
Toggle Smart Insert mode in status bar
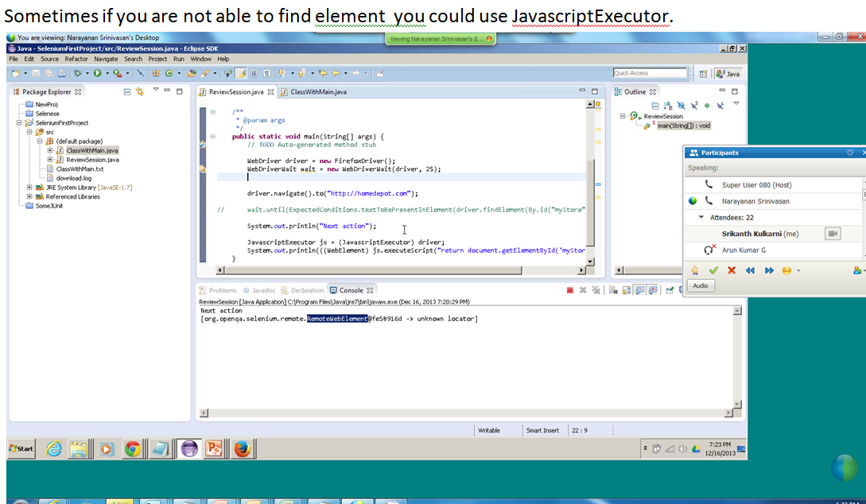544,430
